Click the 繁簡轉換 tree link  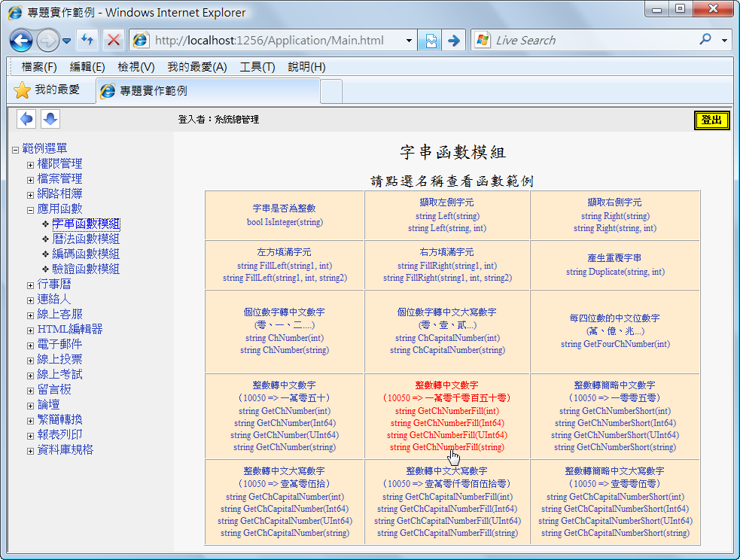tap(59, 419)
